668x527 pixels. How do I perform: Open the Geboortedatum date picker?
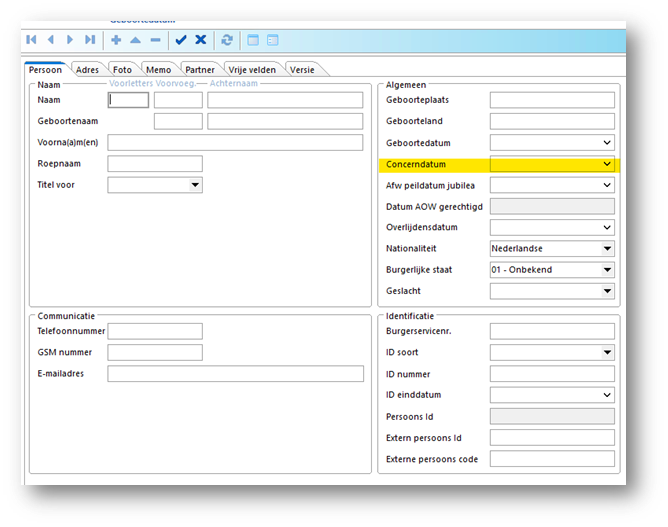click(x=607, y=143)
